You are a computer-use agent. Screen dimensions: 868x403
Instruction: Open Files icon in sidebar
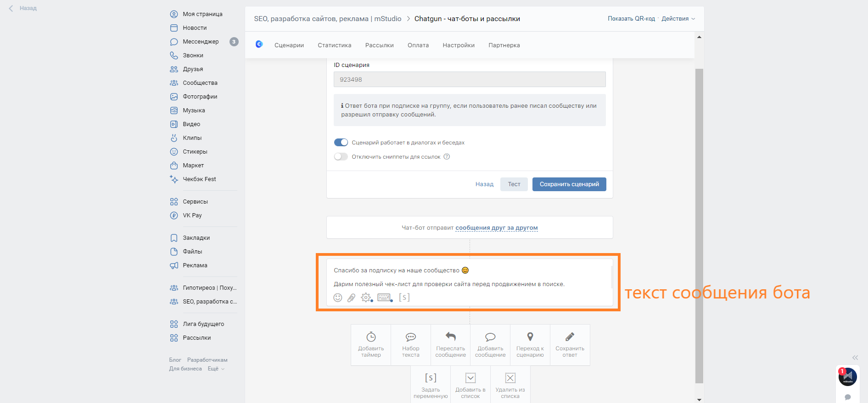click(x=174, y=252)
